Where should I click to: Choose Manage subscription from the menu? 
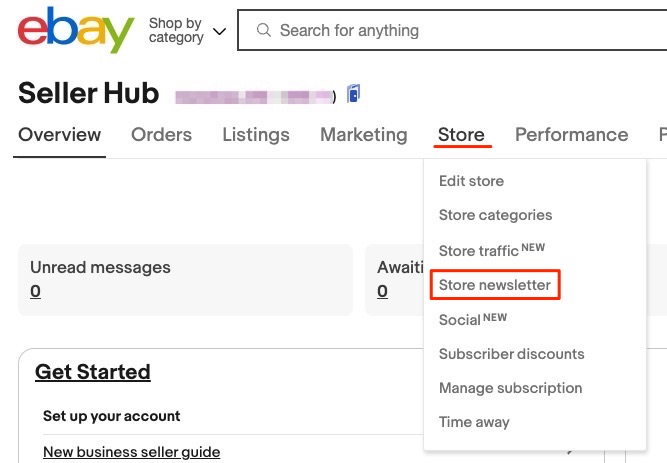coord(510,388)
